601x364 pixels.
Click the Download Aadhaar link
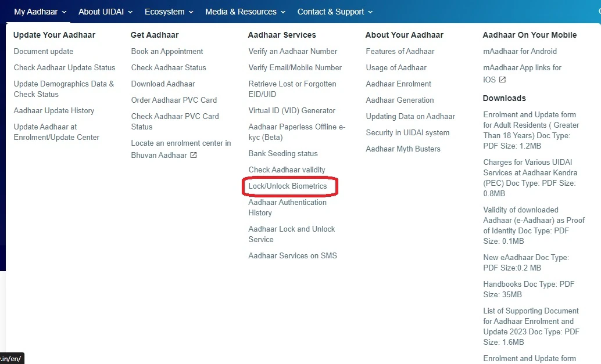(x=163, y=84)
